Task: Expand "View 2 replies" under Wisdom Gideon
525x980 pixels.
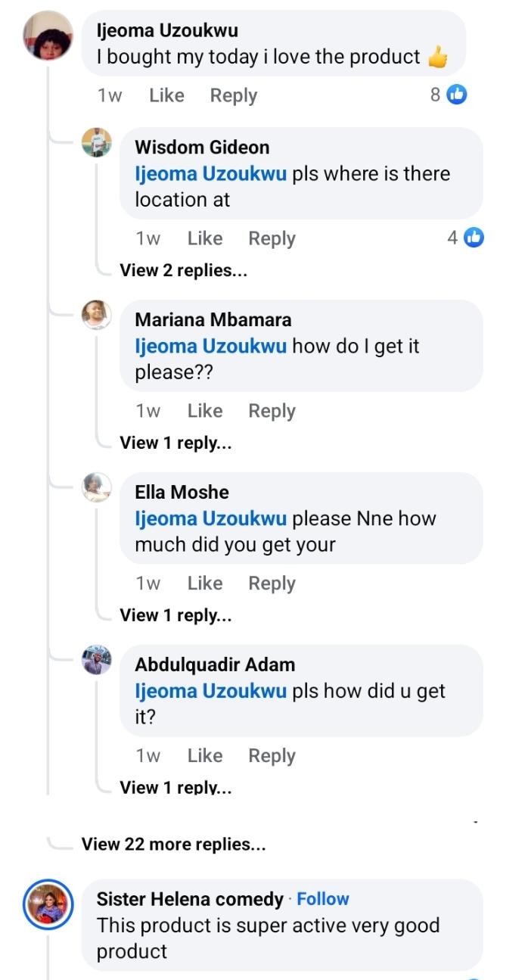Action: click(x=183, y=270)
